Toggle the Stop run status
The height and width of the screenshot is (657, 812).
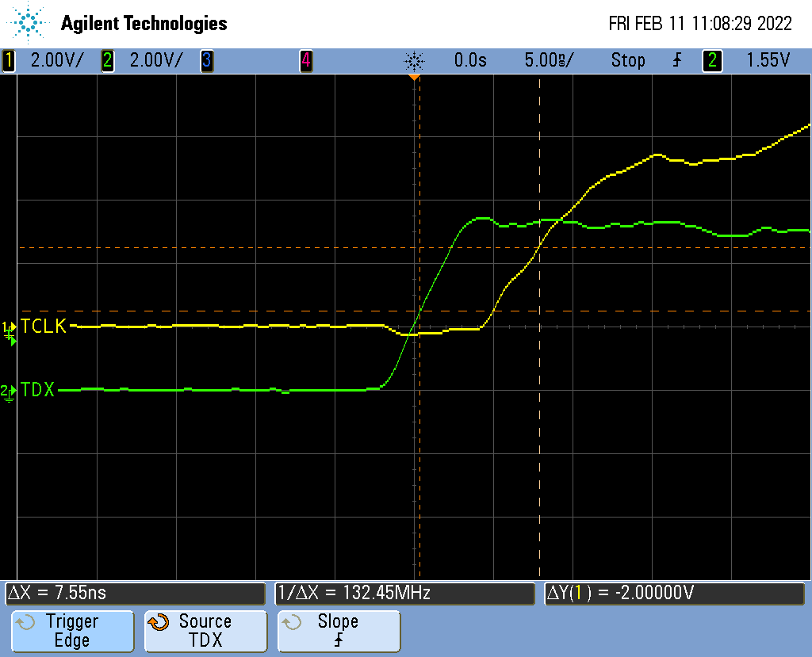(627, 60)
